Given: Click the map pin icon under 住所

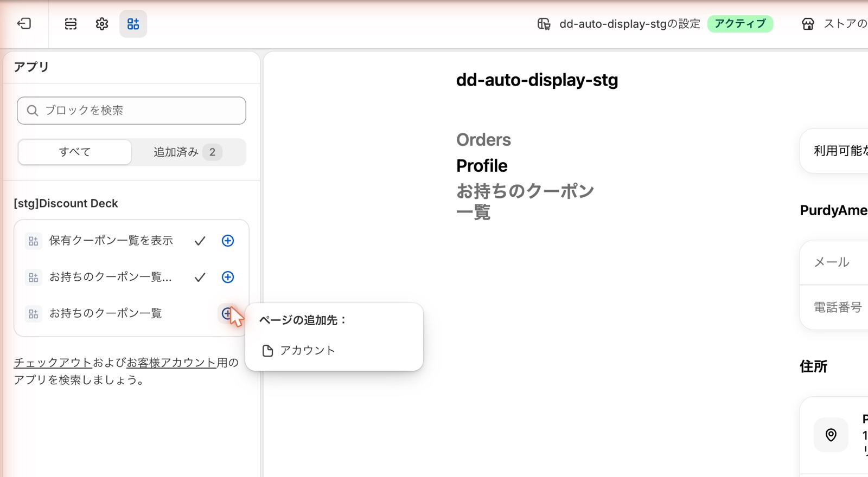Looking at the screenshot, I should (831, 435).
